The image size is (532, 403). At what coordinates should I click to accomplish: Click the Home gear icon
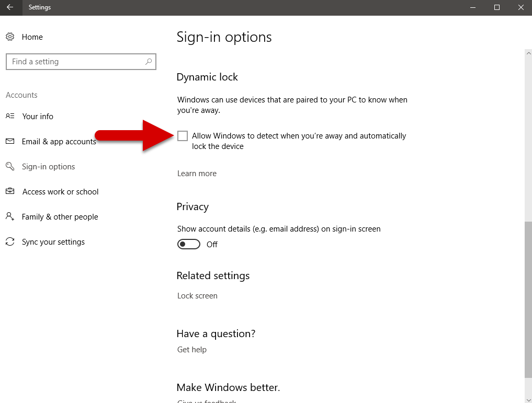(x=10, y=37)
